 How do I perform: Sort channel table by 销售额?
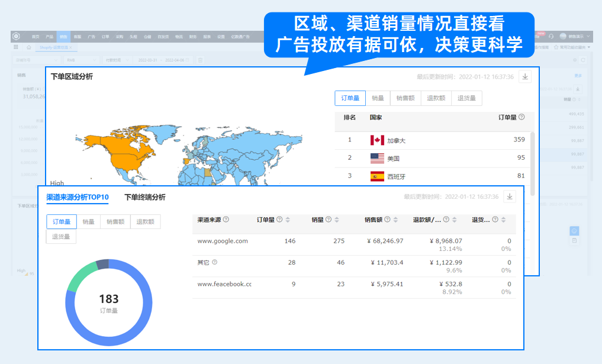[x=395, y=220]
